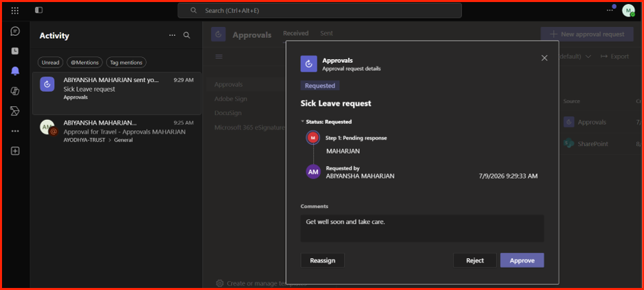
Task: Click the Create or manage templates gear
Action: [219, 283]
